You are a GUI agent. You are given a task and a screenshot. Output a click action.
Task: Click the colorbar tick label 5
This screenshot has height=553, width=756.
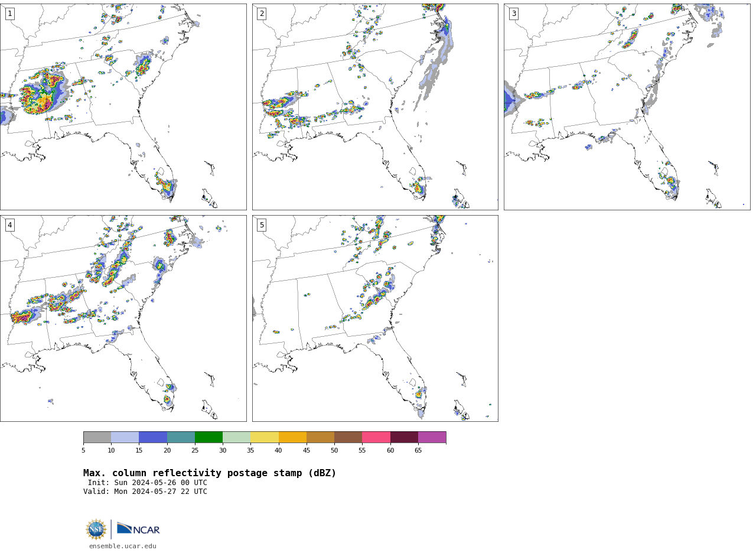(x=83, y=451)
